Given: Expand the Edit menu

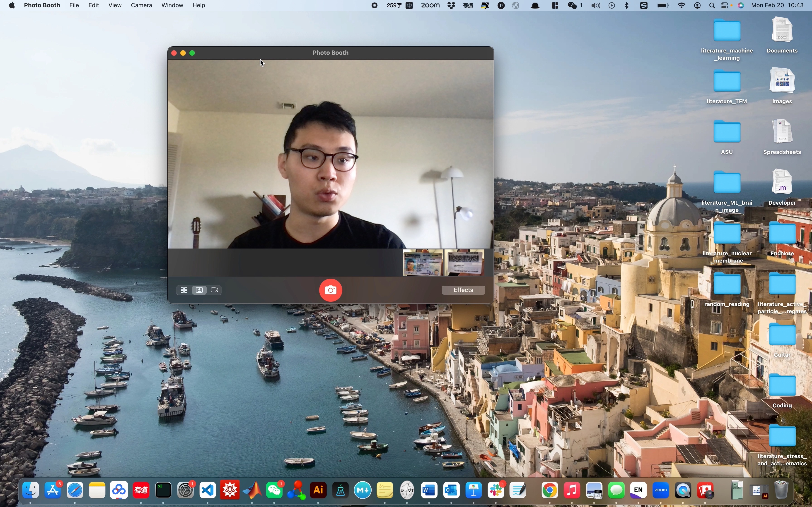Looking at the screenshot, I should [x=93, y=5].
